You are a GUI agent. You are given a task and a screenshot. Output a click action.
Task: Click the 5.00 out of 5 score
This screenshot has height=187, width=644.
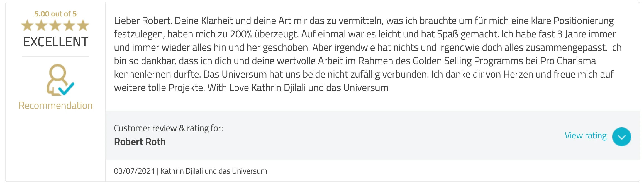[55, 14]
